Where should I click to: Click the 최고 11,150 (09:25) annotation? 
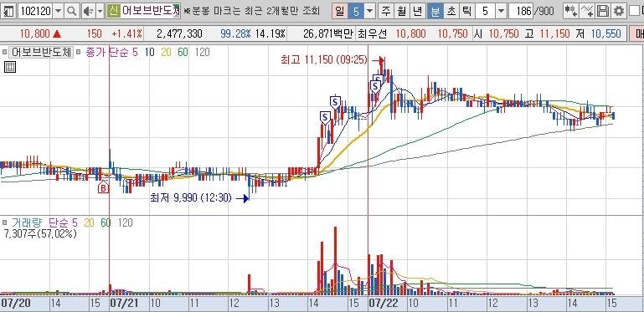(323, 60)
